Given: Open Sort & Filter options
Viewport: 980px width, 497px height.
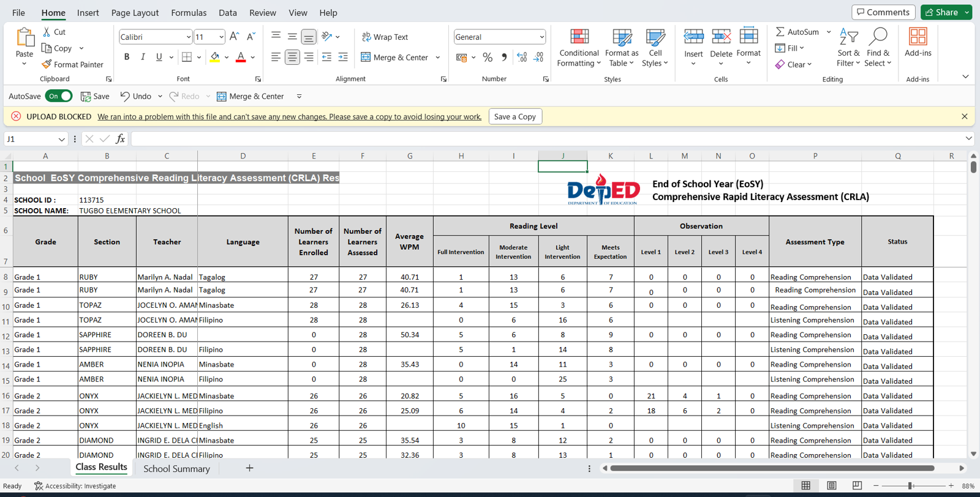Looking at the screenshot, I should tap(848, 48).
